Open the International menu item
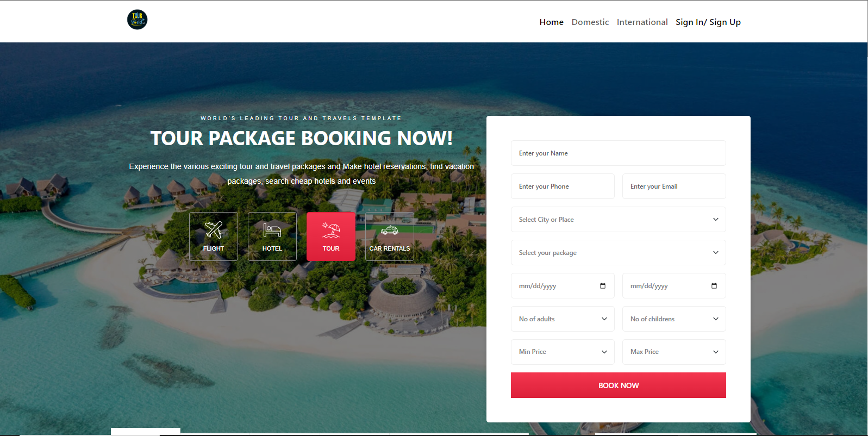 [x=642, y=22]
